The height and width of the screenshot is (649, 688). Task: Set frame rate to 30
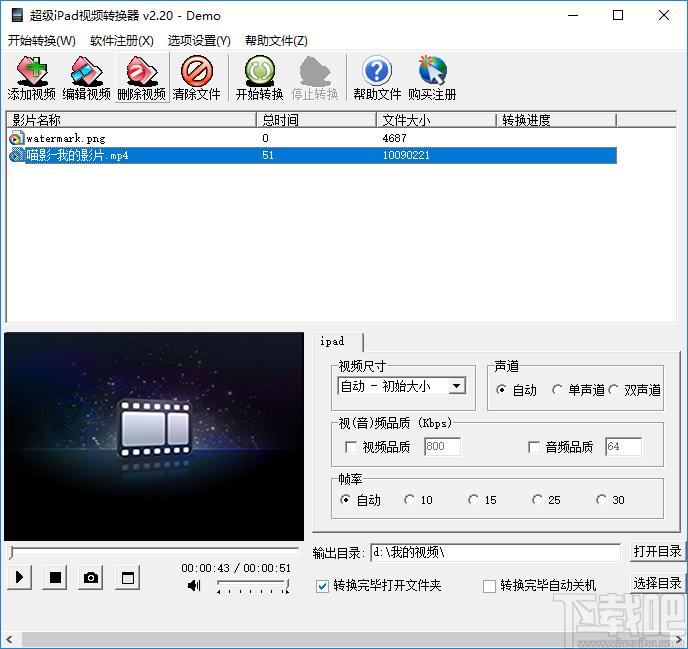coord(601,500)
